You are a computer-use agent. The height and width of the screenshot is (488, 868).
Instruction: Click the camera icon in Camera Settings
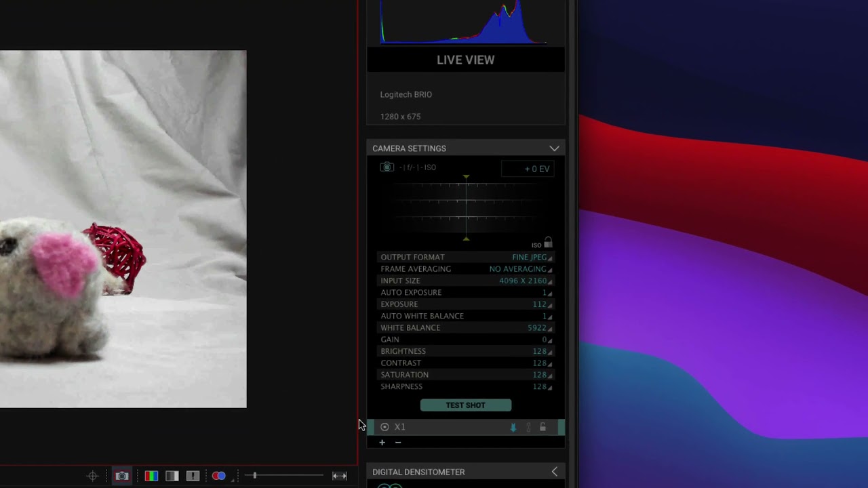click(387, 167)
